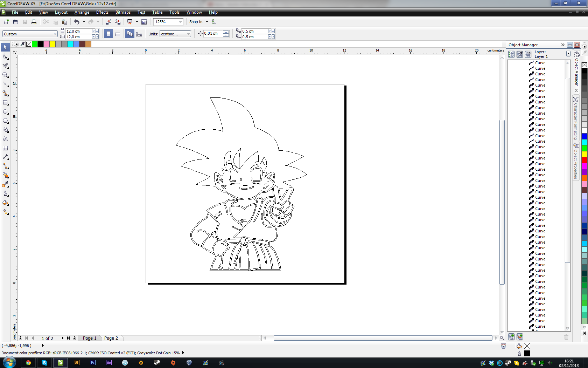Add a page after the last page

coord(74,338)
